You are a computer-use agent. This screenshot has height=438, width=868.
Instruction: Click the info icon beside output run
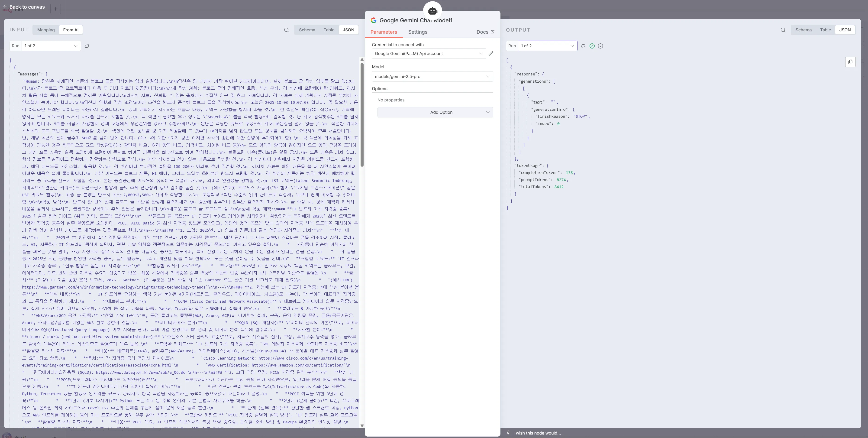pyautogui.click(x=600, y=46)
